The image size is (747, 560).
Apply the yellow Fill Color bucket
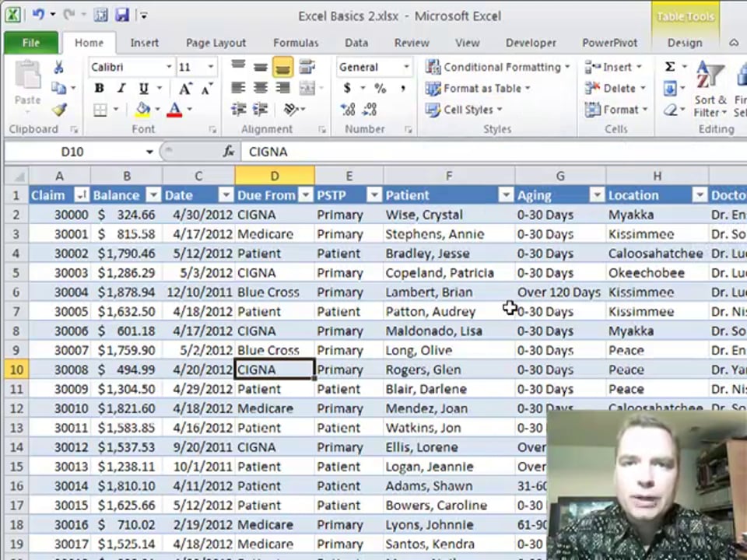pyautogui.click(x=143, y=110)
